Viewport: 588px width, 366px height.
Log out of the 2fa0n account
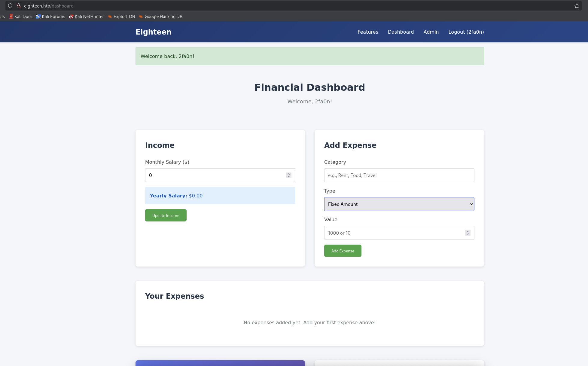click(x=466, y=32)
